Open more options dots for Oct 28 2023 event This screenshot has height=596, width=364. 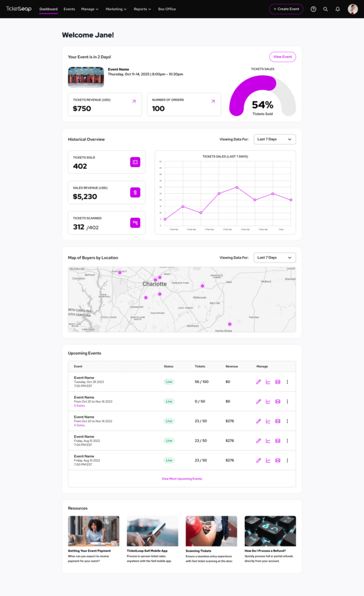tap(287, 382)
